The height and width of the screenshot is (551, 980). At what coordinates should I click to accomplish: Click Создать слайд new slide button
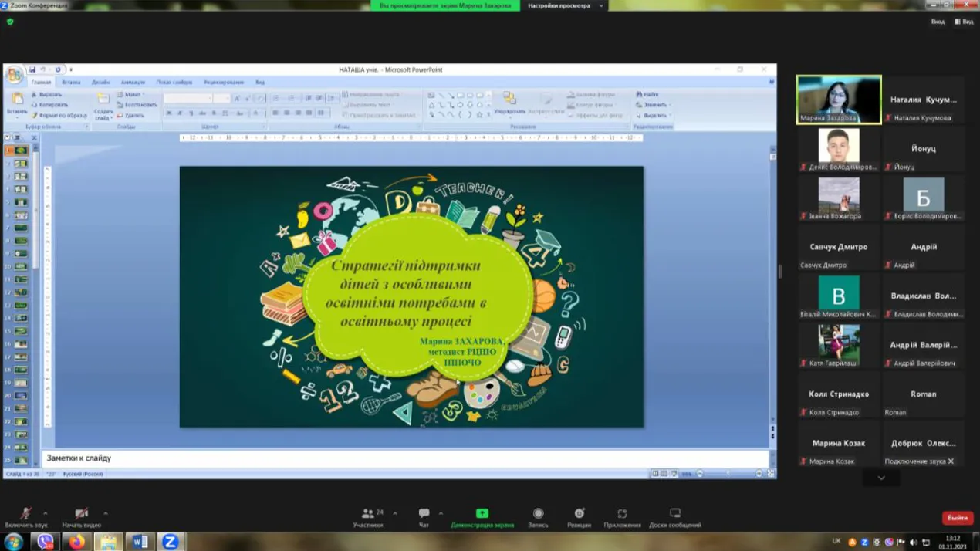click(x=103, y=106)
